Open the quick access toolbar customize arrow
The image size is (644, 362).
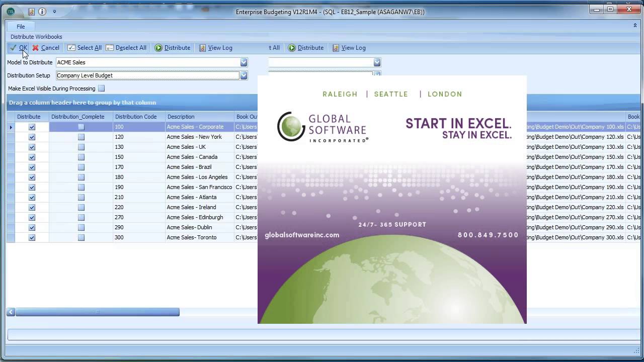click(54, 12)
